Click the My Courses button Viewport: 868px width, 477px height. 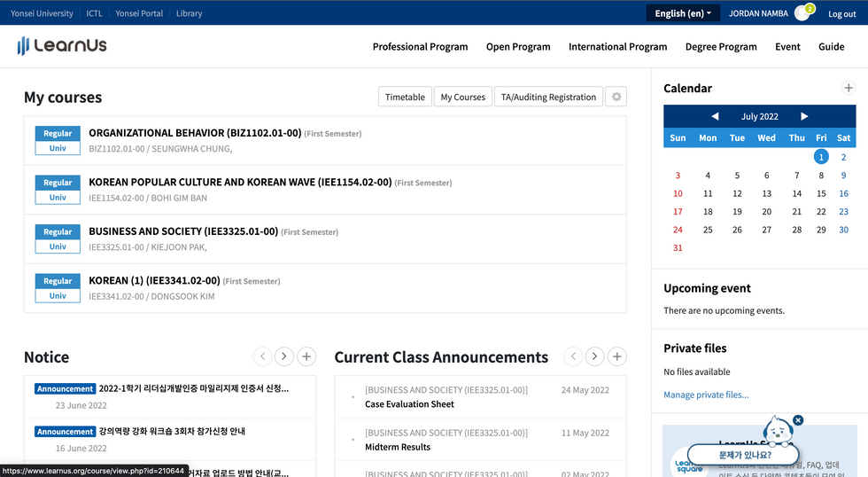(x=462, y=97)
